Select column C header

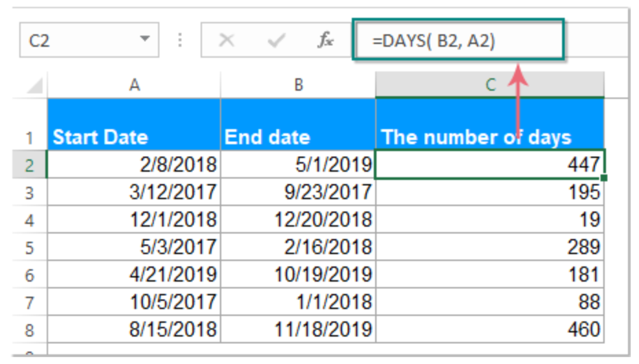click(490, 85)
